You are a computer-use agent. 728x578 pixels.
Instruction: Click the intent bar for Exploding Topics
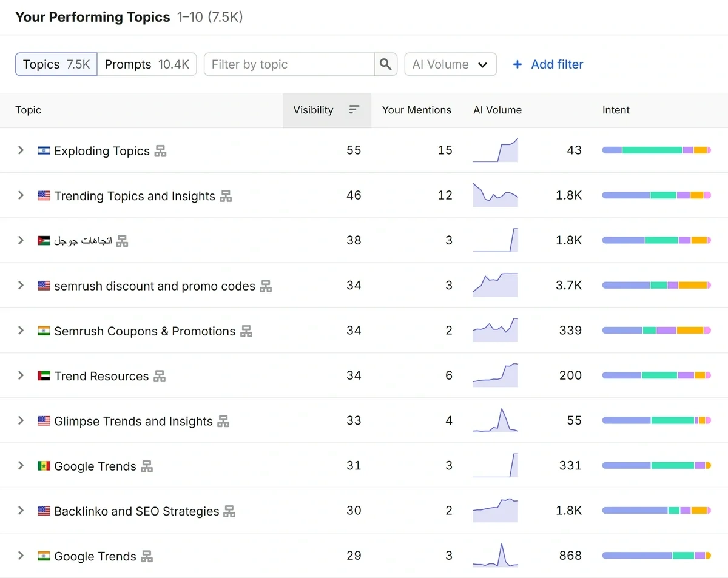coord(656,150)
